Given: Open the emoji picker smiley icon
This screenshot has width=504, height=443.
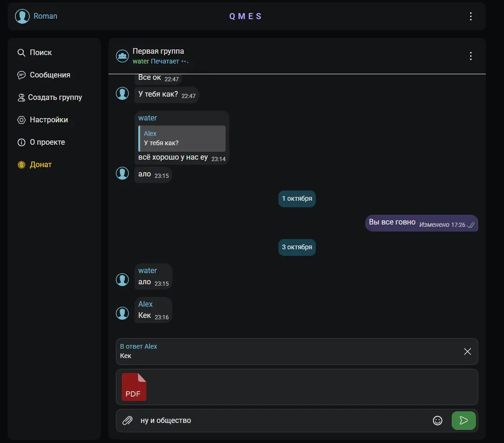Looking at the screenshot, I should [438, 421].
